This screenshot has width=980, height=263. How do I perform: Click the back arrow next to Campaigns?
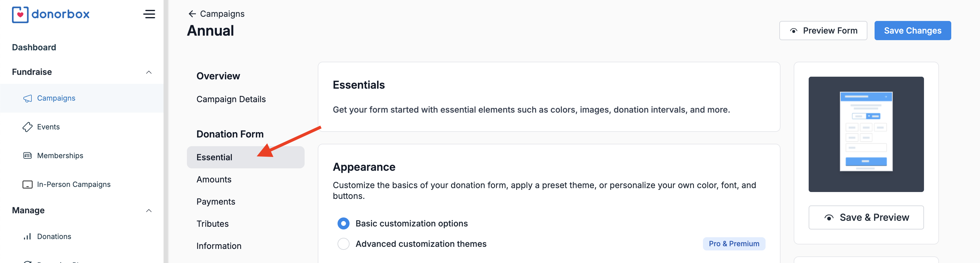[x=192, y=14]
